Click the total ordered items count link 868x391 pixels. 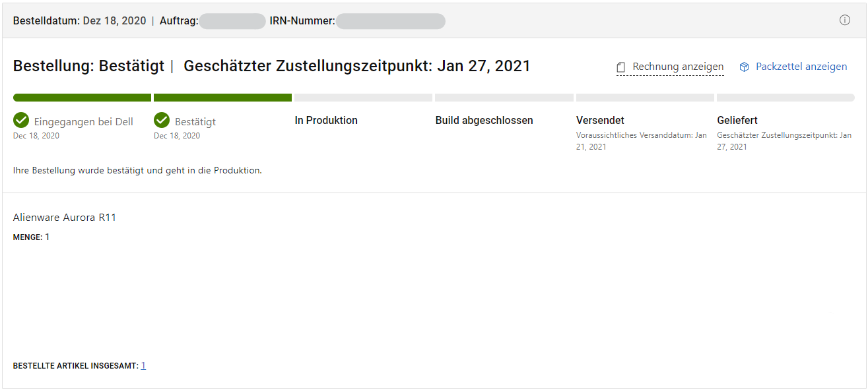tap(143, 365)
